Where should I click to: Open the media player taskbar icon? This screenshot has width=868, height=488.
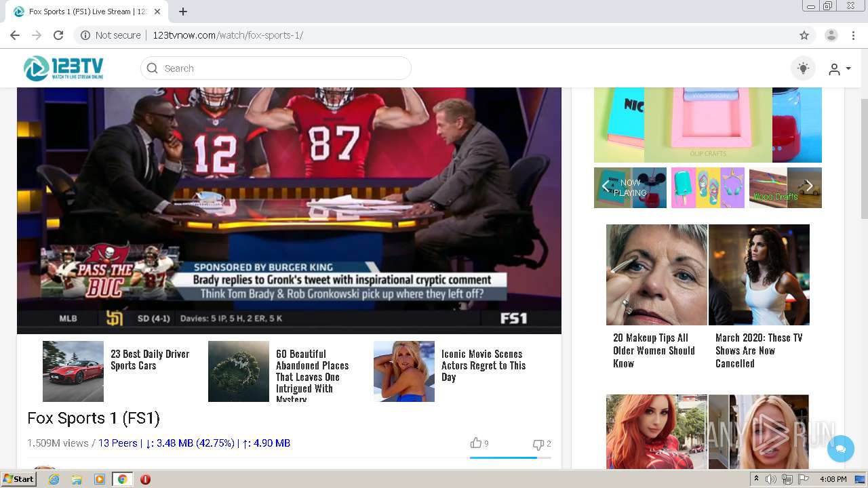pyautogui.click(x=100, y=479)
